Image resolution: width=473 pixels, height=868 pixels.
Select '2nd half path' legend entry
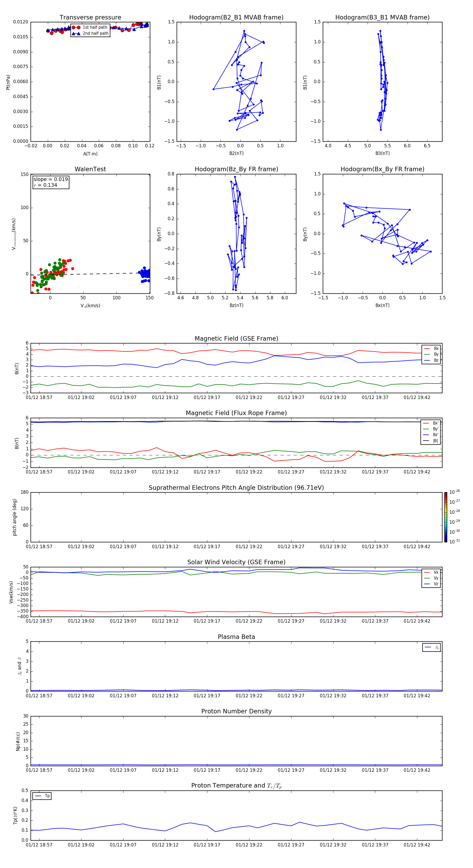click(90, 33)
